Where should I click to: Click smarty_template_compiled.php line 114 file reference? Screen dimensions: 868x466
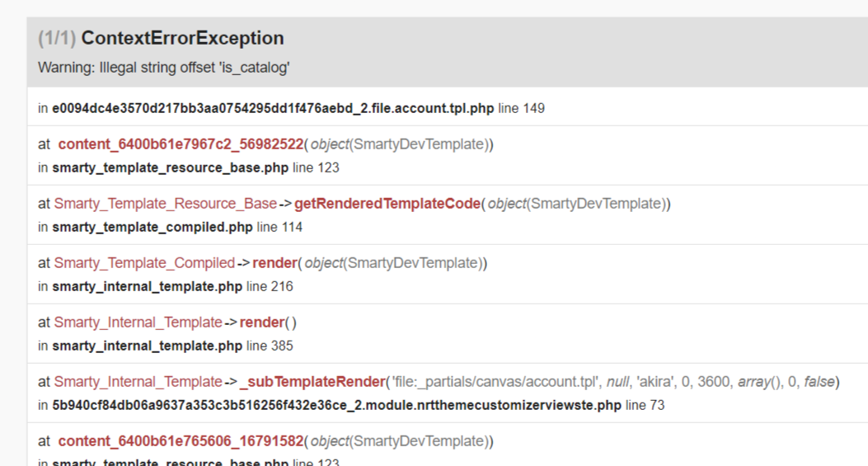tap(177, 227)
